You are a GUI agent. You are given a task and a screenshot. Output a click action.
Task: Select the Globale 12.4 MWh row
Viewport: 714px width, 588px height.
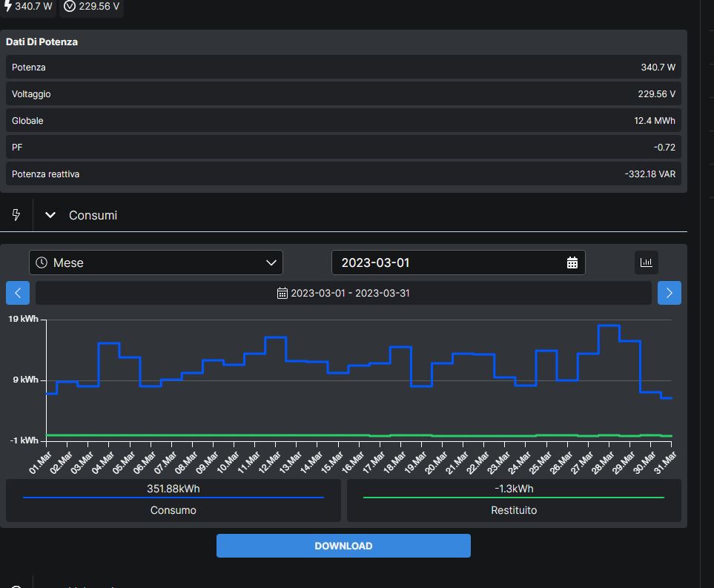[x=343, y=121]
